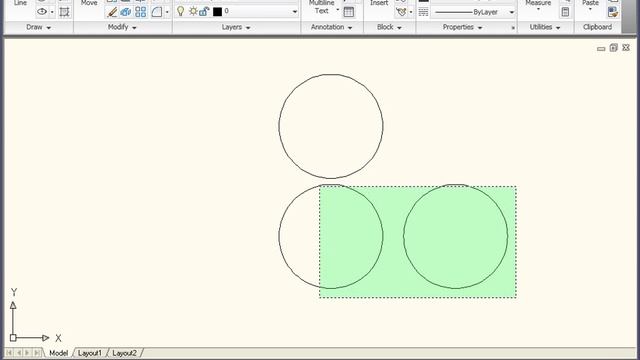Click the Properties panel dialog launcher arrow
This screenshot has width=640, height=360.
pyautogui.click(x=513, y=28)
